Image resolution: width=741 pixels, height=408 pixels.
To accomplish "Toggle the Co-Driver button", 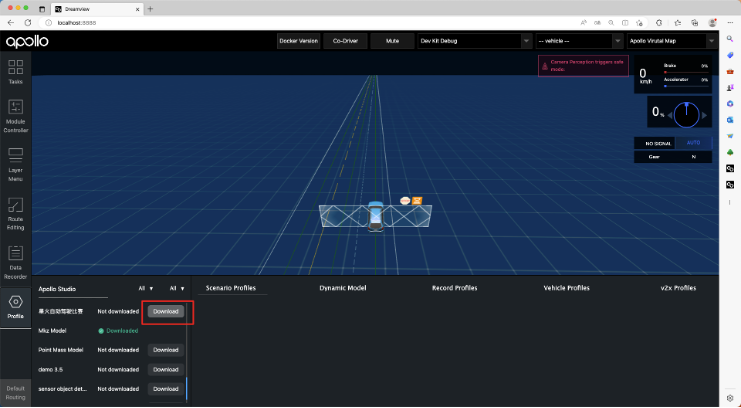I will [345, 41].
